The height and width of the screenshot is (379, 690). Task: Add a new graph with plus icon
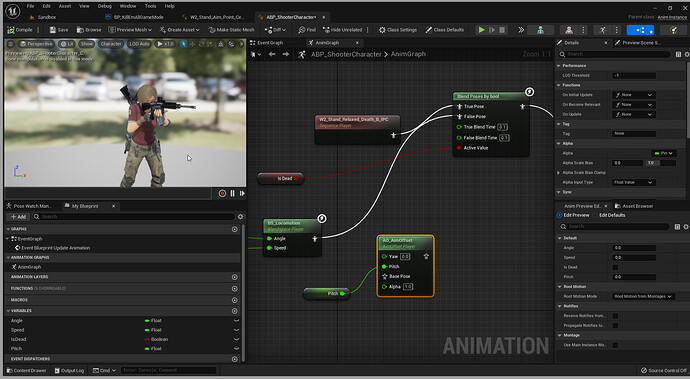pyautogui.click(x=235, y=229)
